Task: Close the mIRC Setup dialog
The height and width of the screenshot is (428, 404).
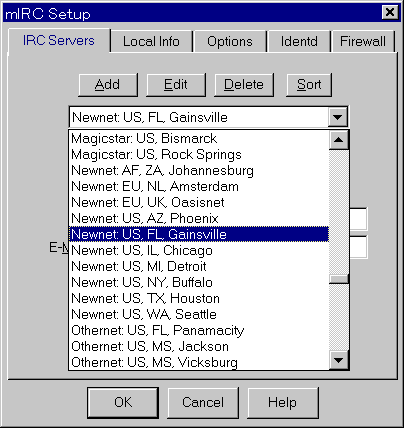Action: [x=390, y=13]
